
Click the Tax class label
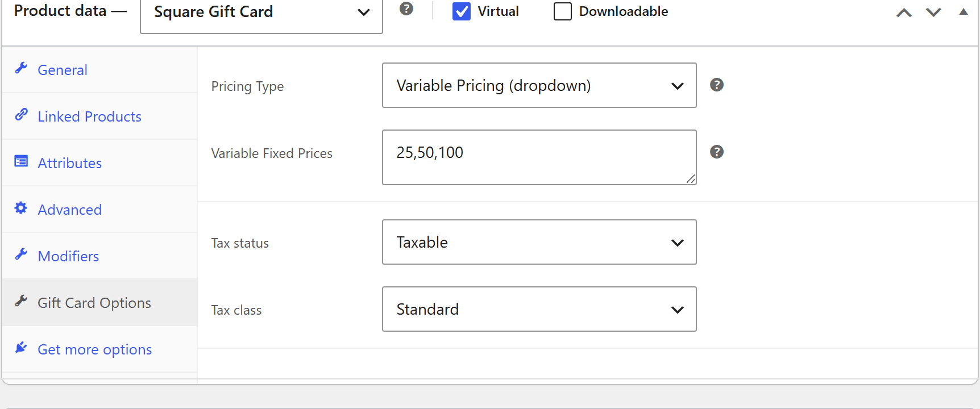point(236,310)
